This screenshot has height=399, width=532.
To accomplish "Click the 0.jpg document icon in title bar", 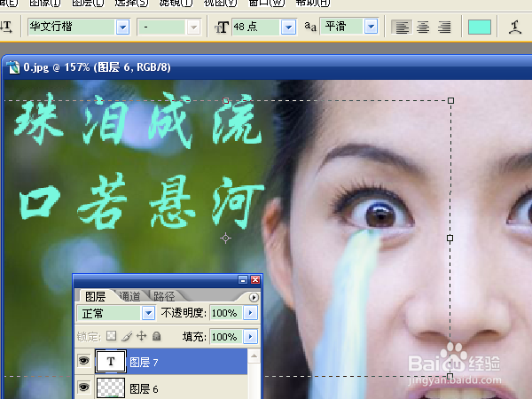I will [x=13, y=67].
